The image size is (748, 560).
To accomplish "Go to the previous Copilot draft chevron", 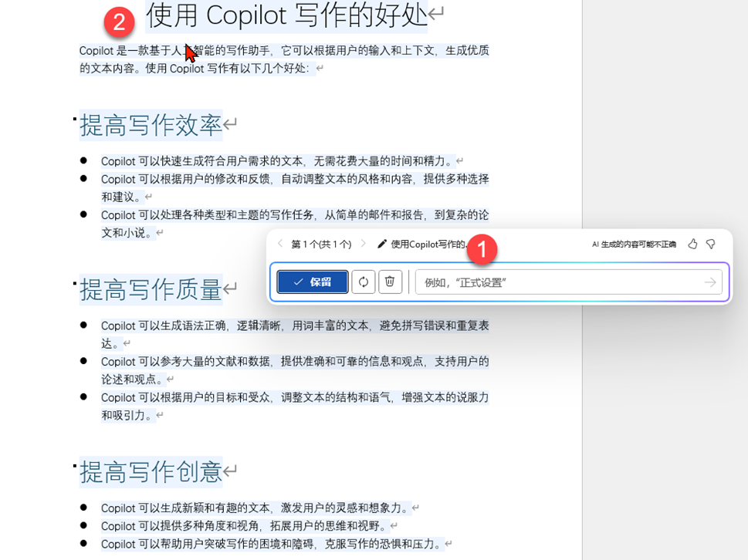I will coord(280,244).
